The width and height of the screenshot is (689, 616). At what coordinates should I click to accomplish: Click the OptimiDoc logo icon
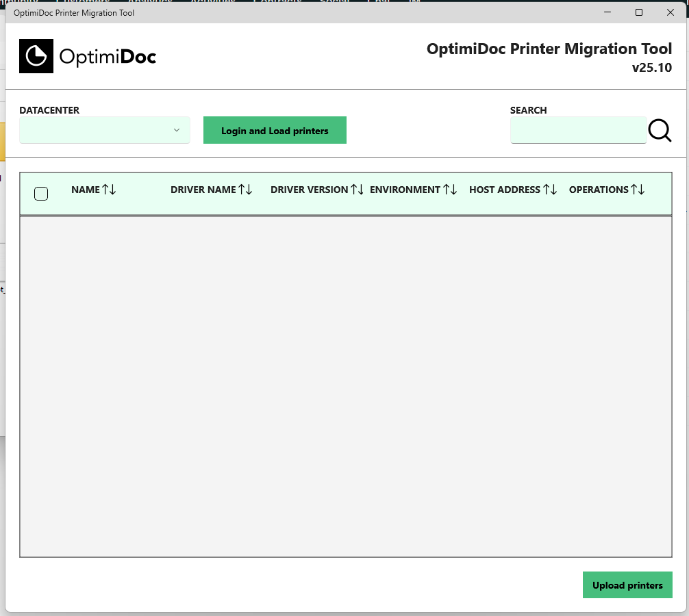pyautogui.click(x=36, y=56)
